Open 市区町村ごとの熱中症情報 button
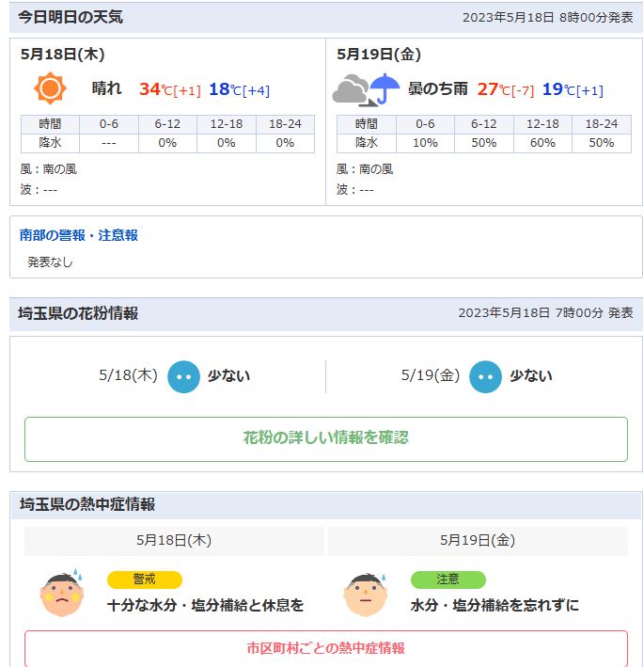 [x=326, y=648]
